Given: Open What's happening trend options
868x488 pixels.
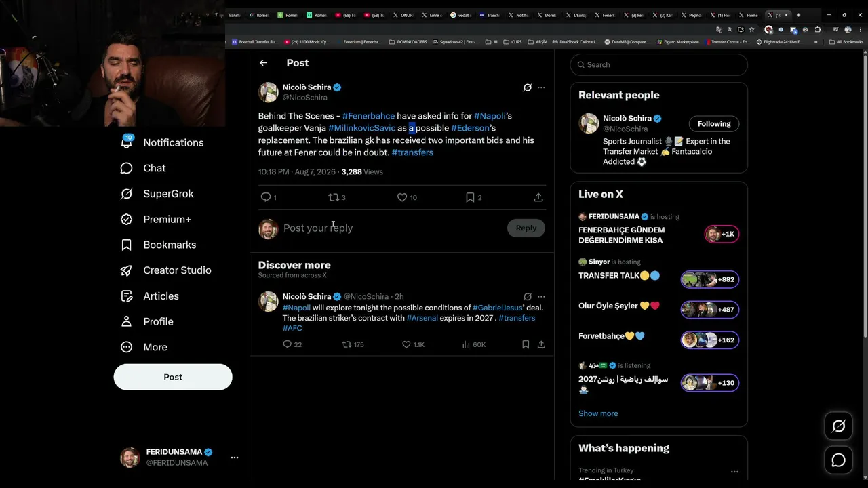Looking at the screenshot, I should pyautogui.click(x=734, y=472).
